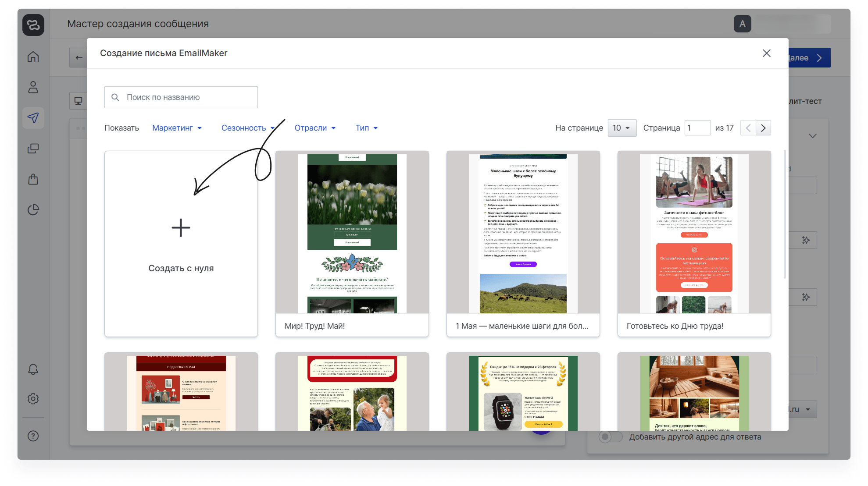Click the user avatar A icon

(x=742, y=24)
